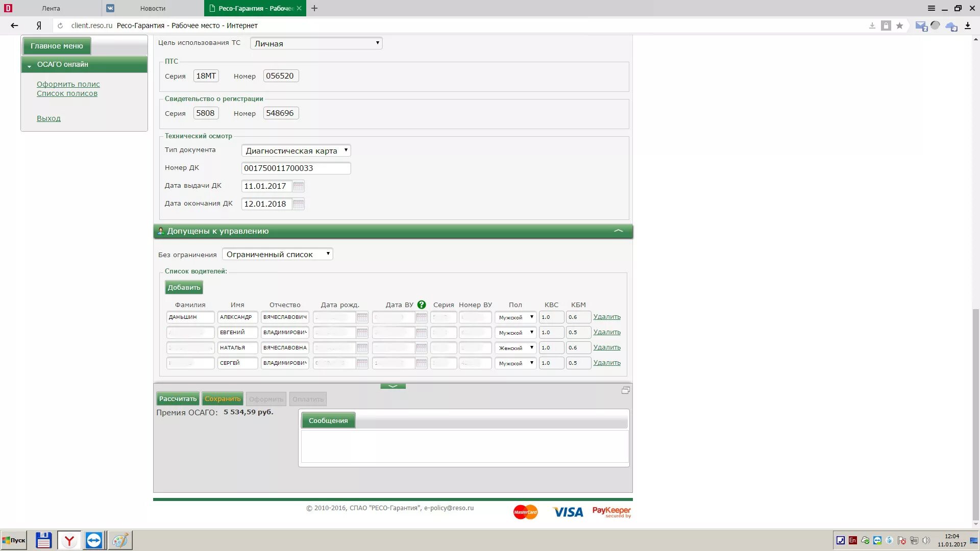Open new browser tab with plus icon
The image size is (980, 551).
pyautogui.click(x=314, y=8)
